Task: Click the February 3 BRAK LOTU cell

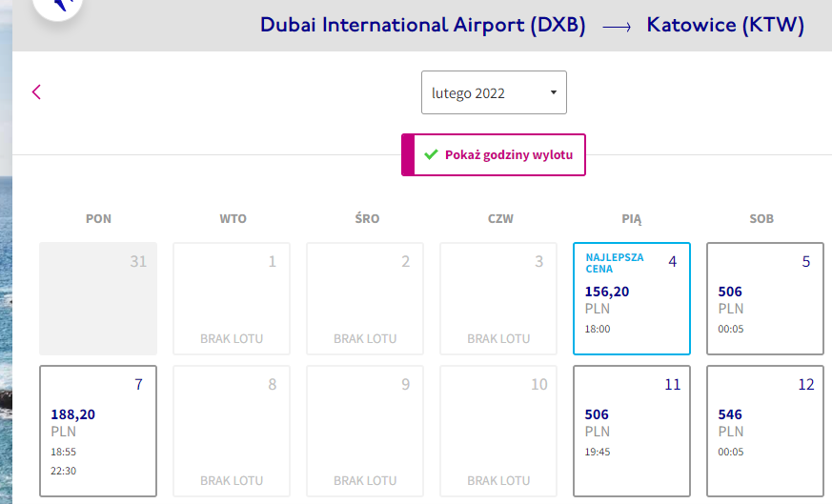Action: 498,299
